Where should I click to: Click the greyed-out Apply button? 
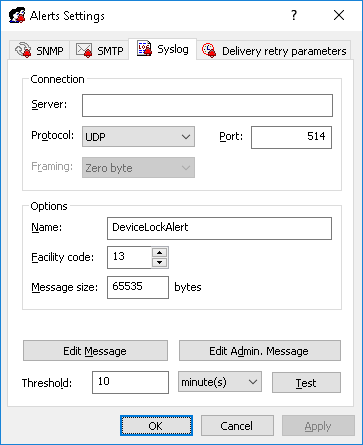click(318, 426)
